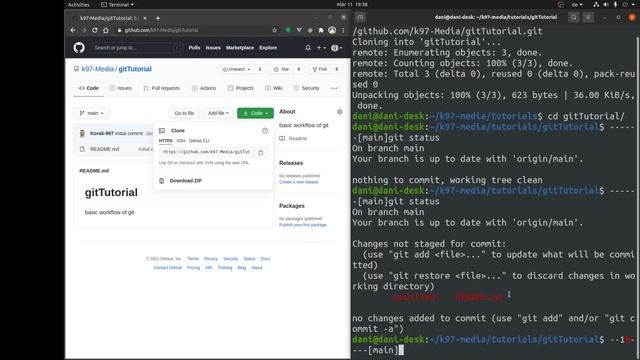This screenshot has height=360, width=640.
Task: Star the gitTutorial repository
Action: (281, 69)
